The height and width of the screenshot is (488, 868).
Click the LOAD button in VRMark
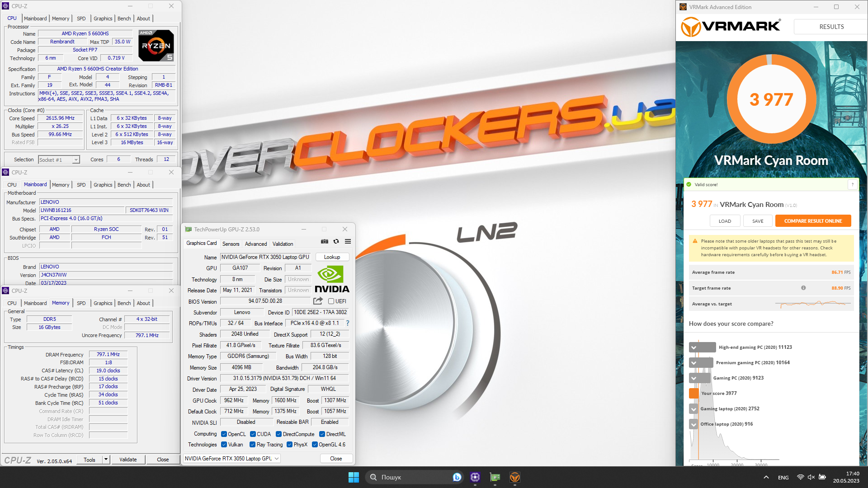[725, 221]
